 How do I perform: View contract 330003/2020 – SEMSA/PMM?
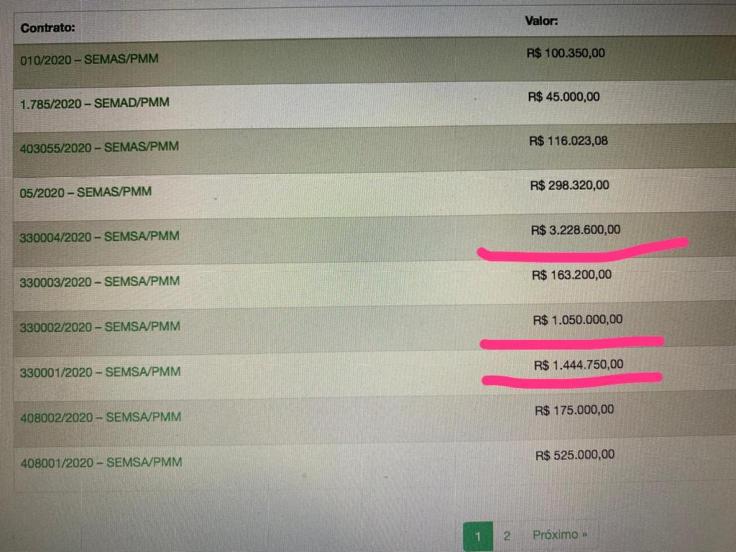point(99,282)
